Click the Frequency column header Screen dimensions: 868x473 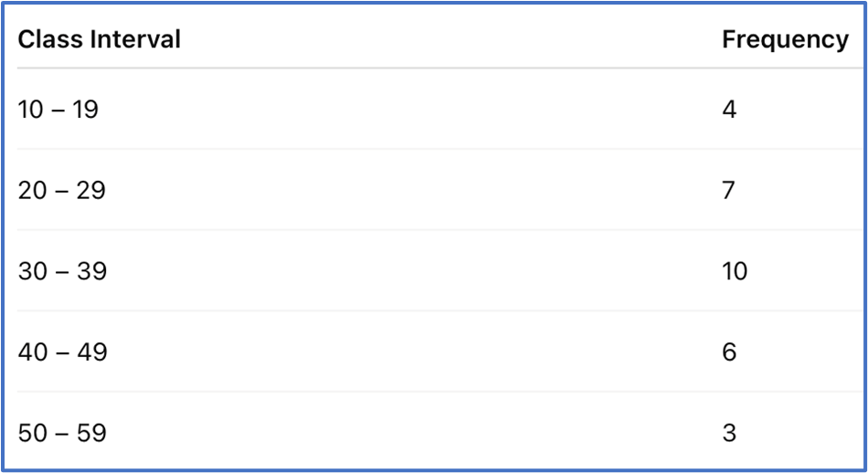785,39
